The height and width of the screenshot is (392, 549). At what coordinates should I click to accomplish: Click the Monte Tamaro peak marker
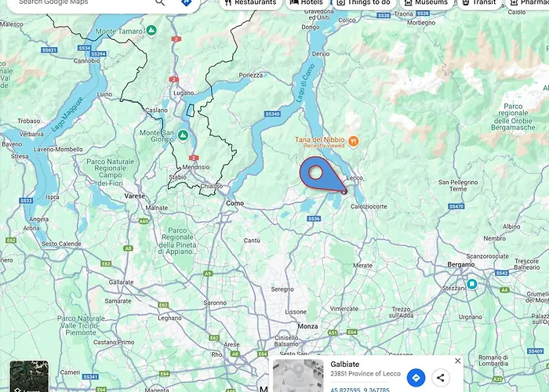[x=151, y=31]
